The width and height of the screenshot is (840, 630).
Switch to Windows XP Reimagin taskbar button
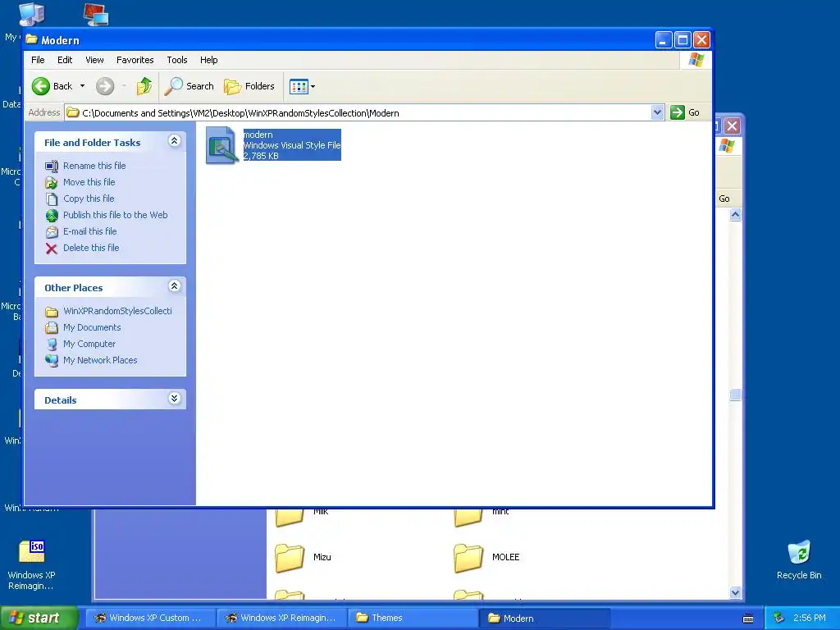coord(282,619)
